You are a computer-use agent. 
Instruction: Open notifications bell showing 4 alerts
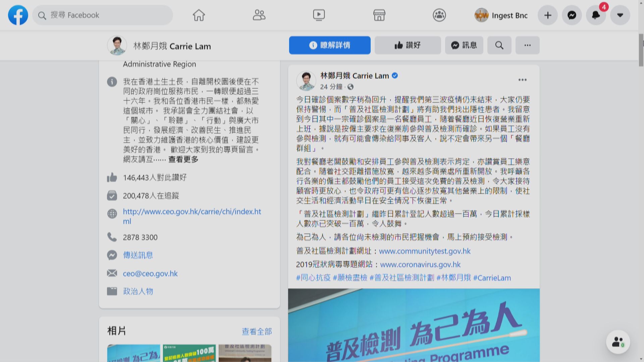(596, 15)
